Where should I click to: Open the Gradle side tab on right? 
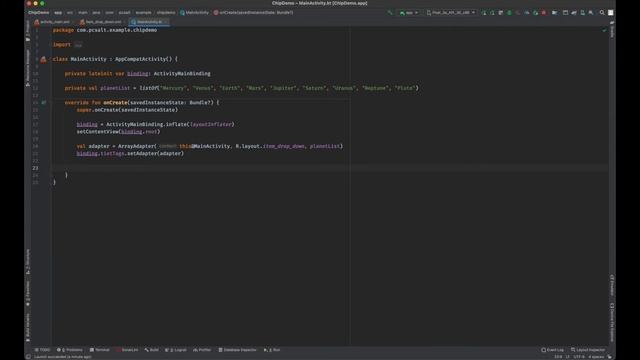(x=612, y=30)
